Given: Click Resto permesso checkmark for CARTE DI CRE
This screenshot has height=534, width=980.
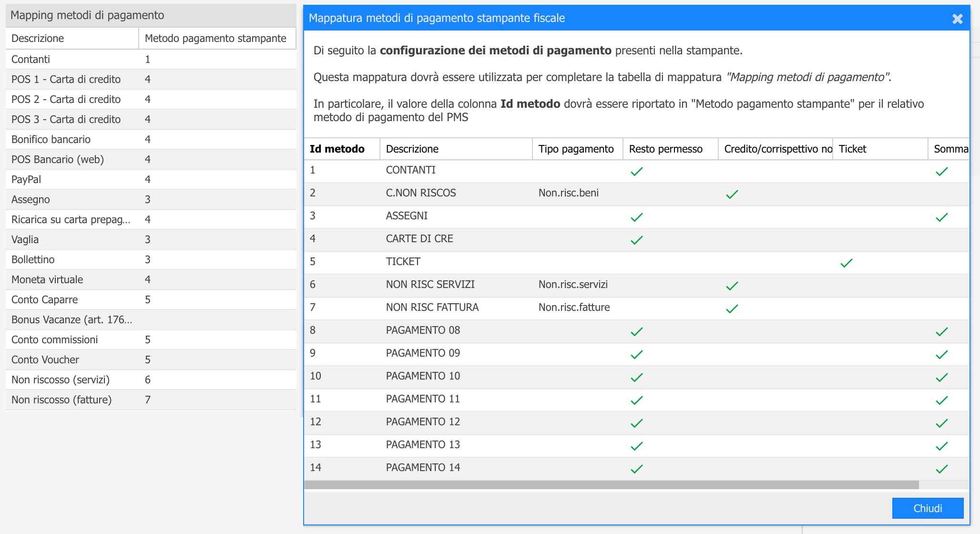Looking at the screenshot, I should pos(636,240).
